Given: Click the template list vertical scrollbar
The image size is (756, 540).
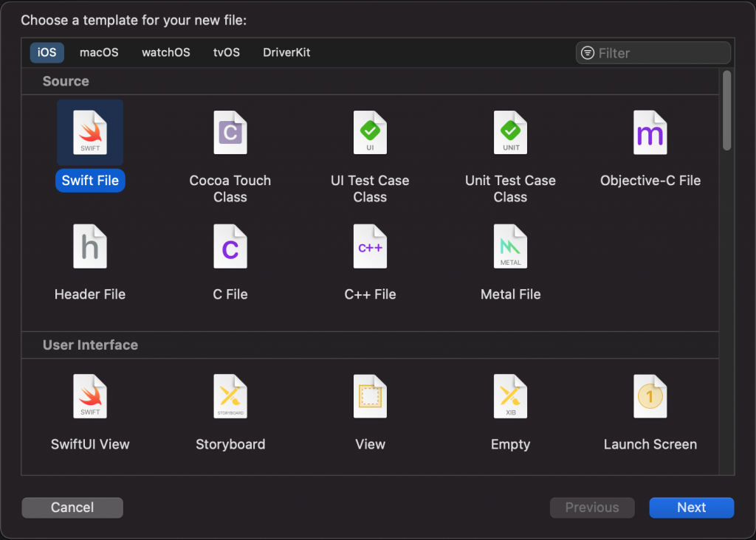Looking at the screenshot, I should (x=726, y=111).
